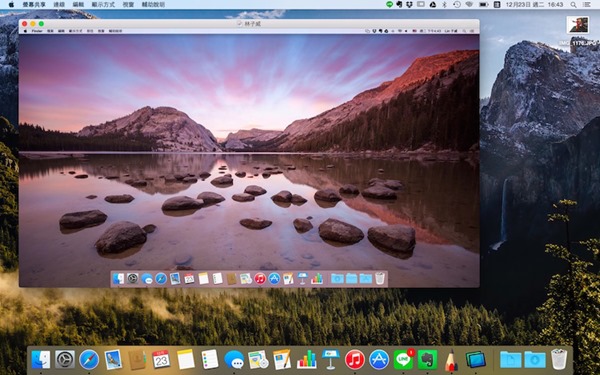Zoom the Screen Sharing window with green button
This screenshot has width=600, height=375.
click(x=41, y=24)
